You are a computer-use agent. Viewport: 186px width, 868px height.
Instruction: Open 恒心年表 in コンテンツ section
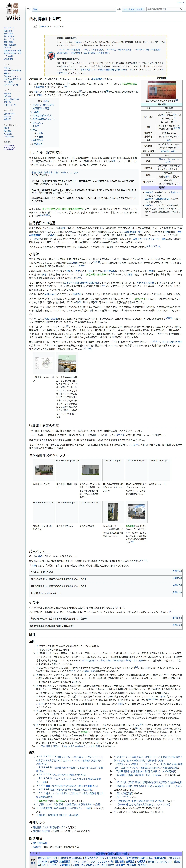coord(7,96)
